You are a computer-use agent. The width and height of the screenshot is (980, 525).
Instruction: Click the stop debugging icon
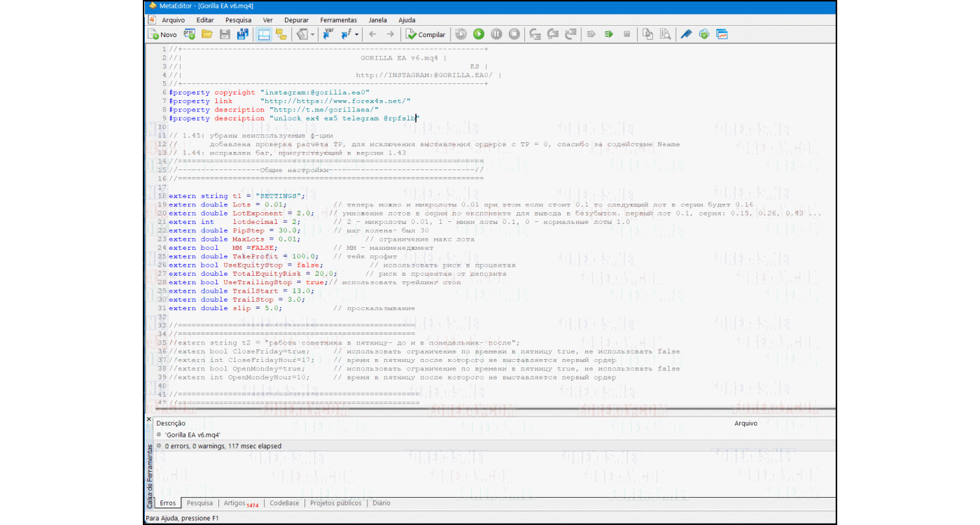coord(514,34)
